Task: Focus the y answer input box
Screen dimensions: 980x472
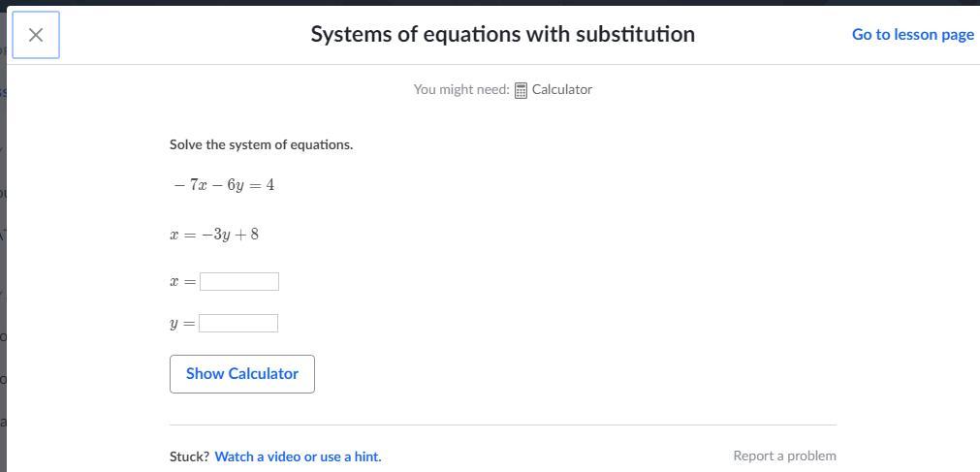Action: [x=238, y=323]
